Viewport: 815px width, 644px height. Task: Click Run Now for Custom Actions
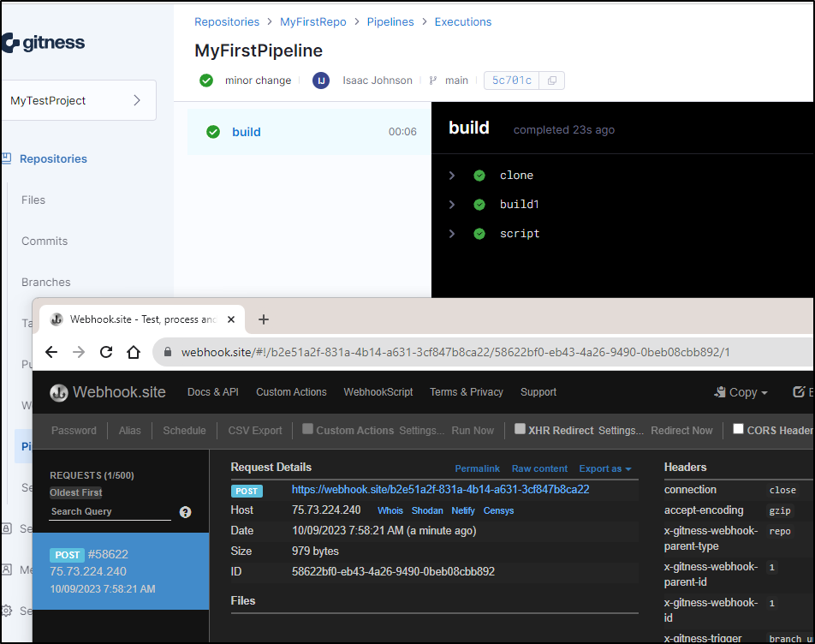tap(473, 431)
